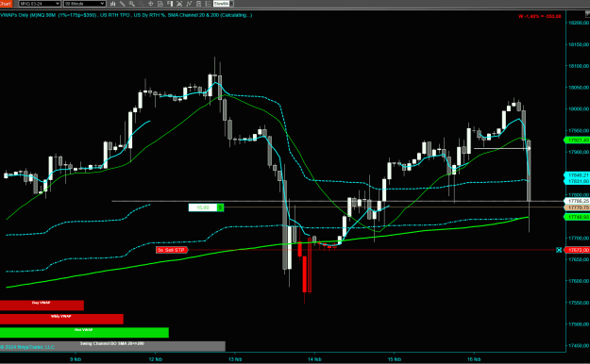Open the bar interval dropdown

(x=84, y=4)
